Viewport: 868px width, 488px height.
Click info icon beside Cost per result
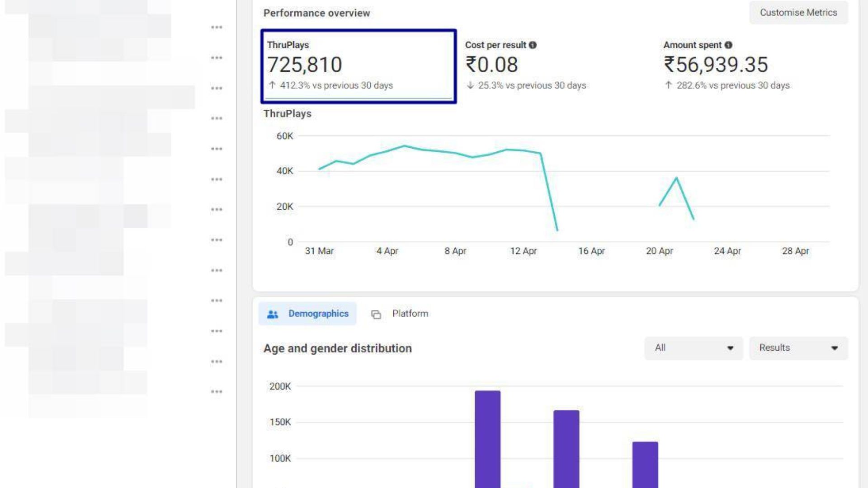[533, 45]
